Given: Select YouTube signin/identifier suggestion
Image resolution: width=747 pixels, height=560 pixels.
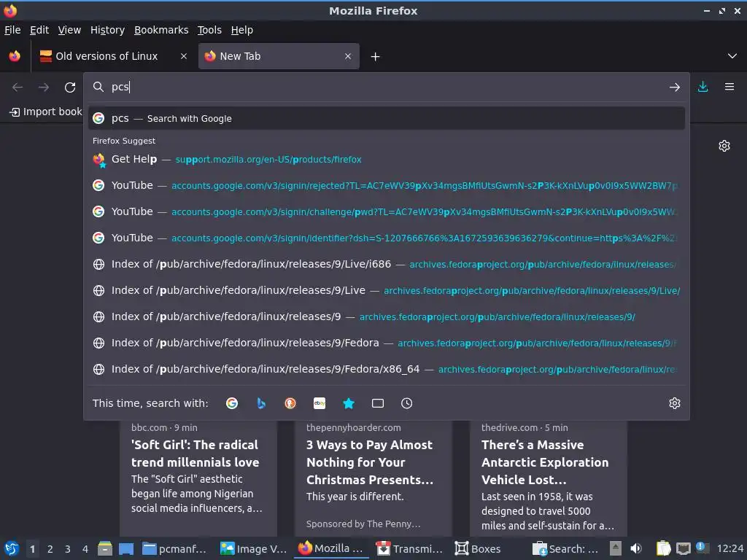Looking at the screenshot, I should pos(387,238).
